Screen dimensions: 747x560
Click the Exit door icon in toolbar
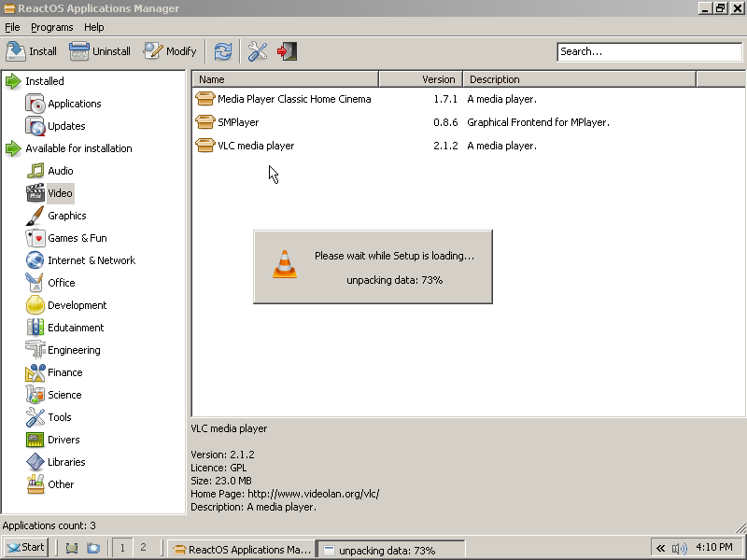tap(287, 51)
